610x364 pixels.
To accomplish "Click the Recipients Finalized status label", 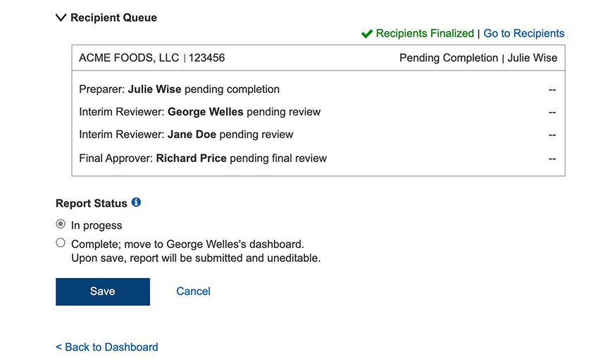I will point(425,33).
